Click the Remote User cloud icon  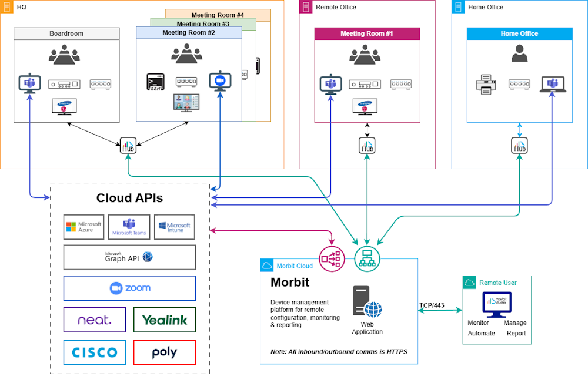469,283
